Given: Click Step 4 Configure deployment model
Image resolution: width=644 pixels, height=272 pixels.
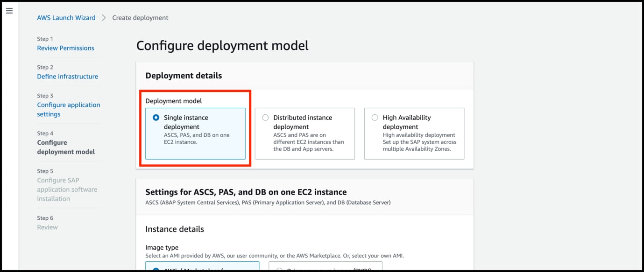Looking at the screenshot, I should pos(66,147).
